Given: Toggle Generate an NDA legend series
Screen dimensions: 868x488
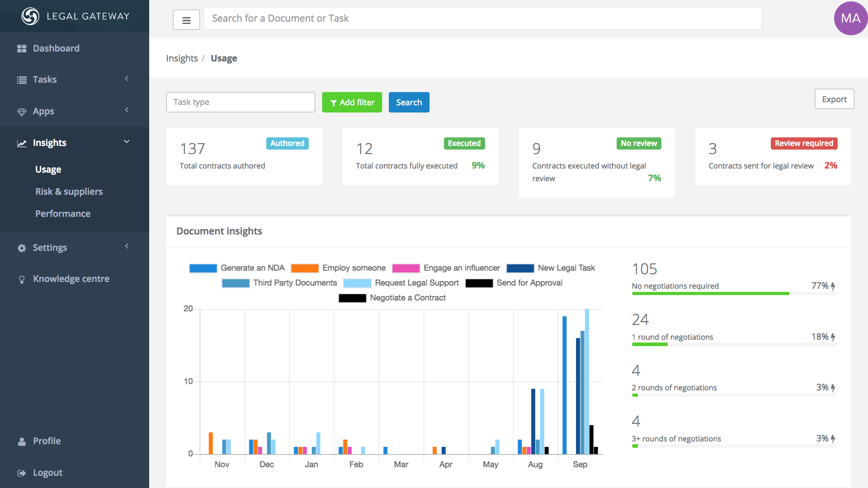Looking at the screenshot, I should (252, 268).
